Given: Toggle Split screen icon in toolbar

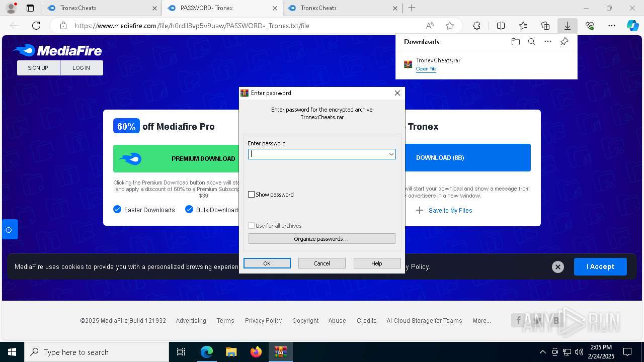Looking at the screenshot, I should [501, 26].
